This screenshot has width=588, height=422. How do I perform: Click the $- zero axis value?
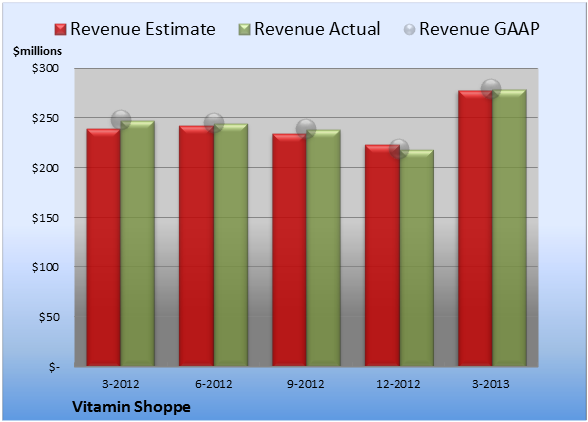tap(54, 367)
